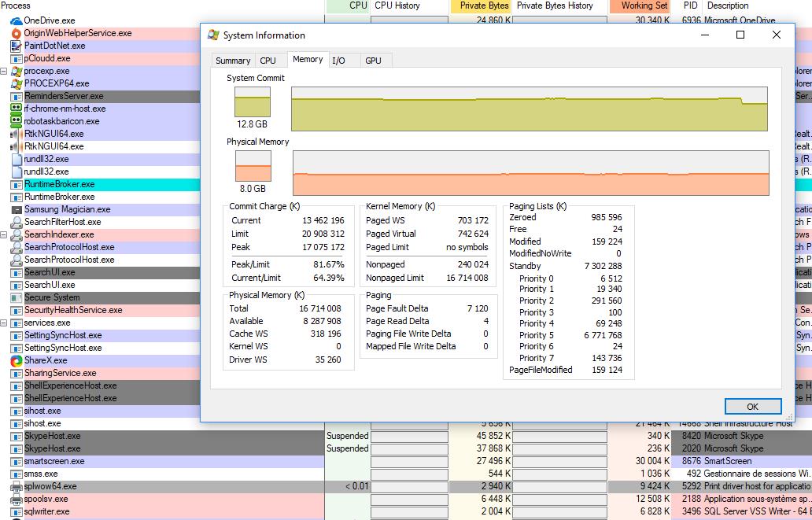Click the Secure System icon

click(17, 297)
